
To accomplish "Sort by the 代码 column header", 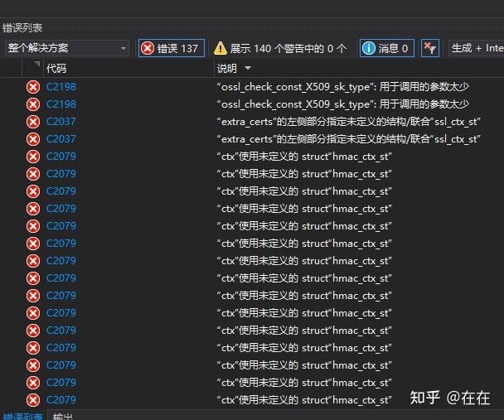I will click(56, 69).
